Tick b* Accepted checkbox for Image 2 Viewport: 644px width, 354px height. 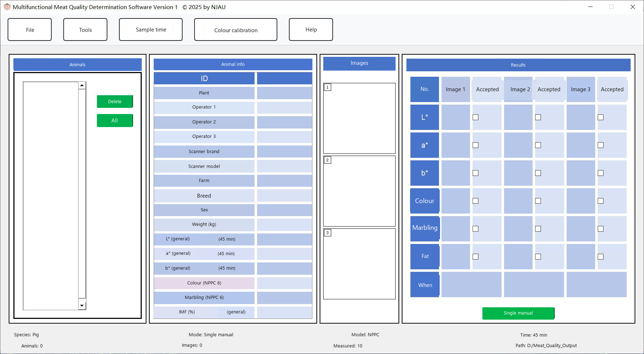point(538,173)
